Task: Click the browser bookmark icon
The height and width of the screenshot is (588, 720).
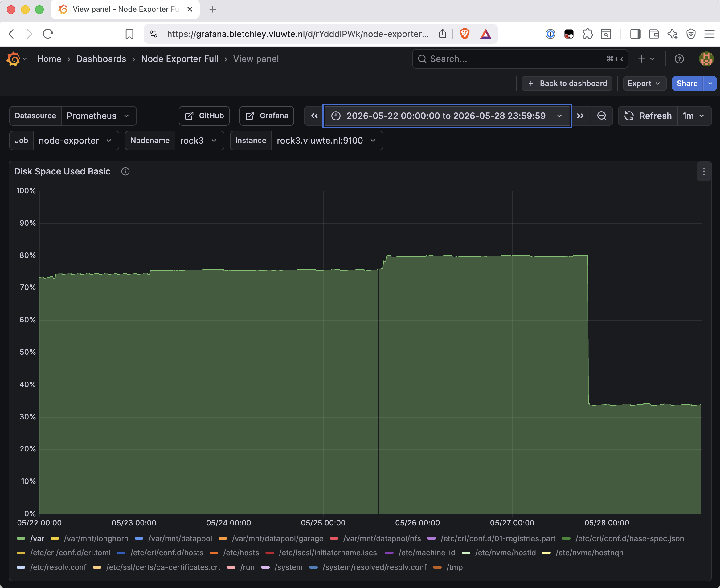Action: pyautogui.click(x=129, y=34)
